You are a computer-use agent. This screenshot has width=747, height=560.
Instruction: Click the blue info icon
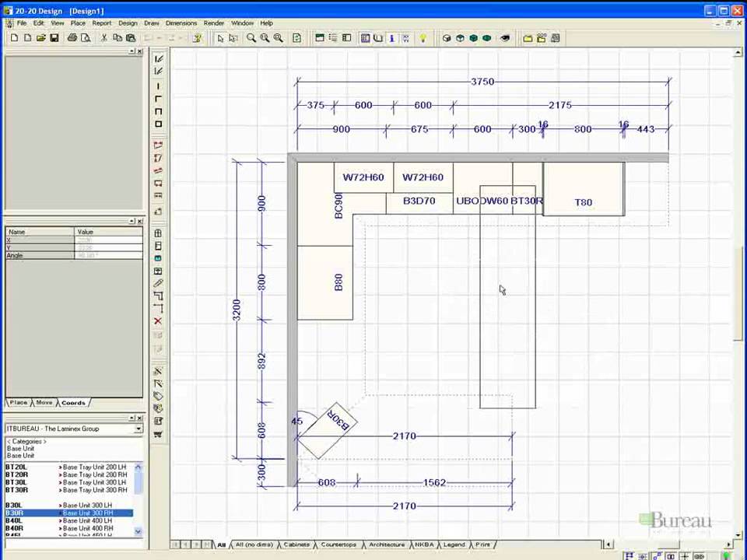[391, 38]
